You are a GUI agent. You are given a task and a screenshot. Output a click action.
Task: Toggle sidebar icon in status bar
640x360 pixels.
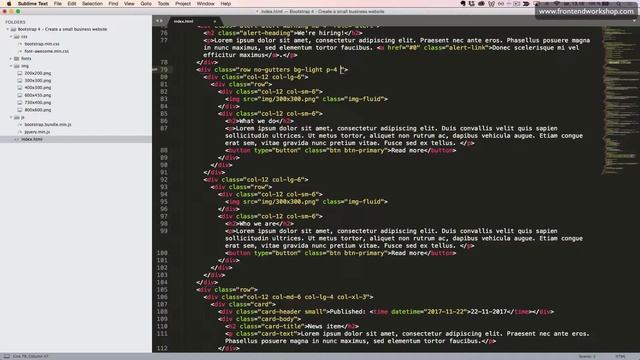click(6, 356)
